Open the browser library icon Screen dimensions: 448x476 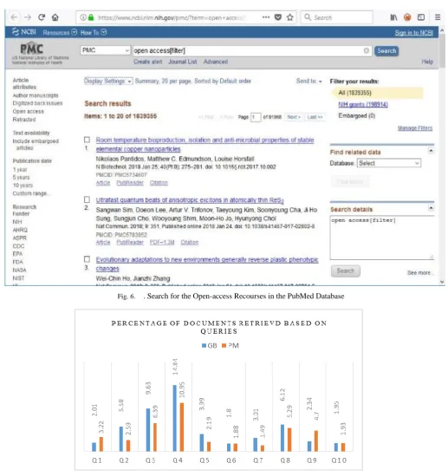[x=393, y=17]
